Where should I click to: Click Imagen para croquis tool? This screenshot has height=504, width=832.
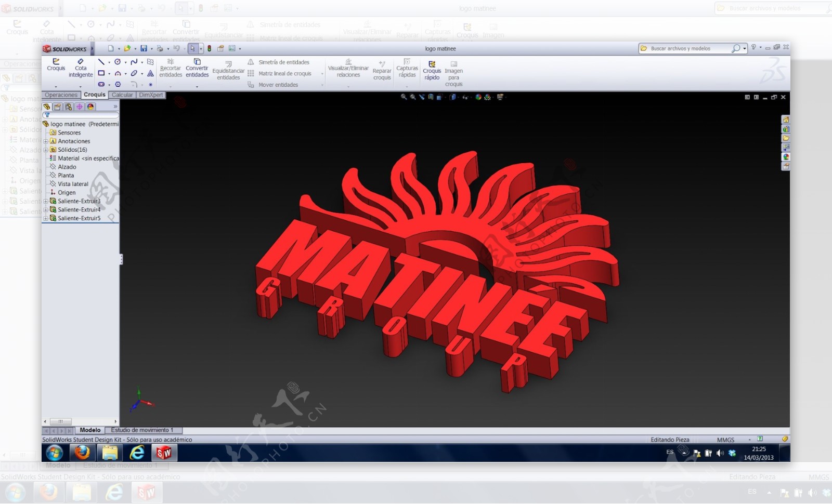pyautogui.click(x=453, y=74)
